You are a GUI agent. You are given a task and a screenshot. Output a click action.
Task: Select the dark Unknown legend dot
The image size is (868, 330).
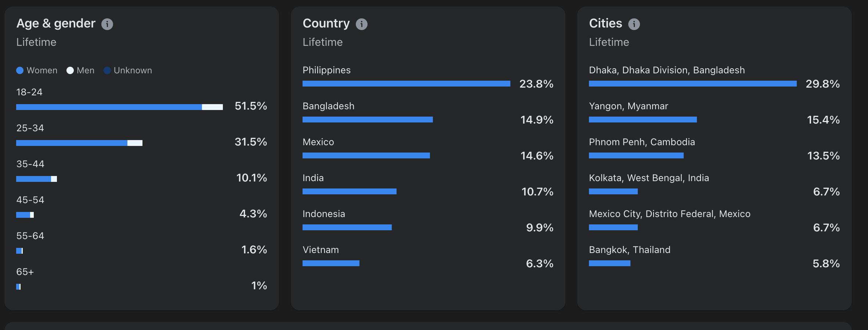tap(107, 70)
